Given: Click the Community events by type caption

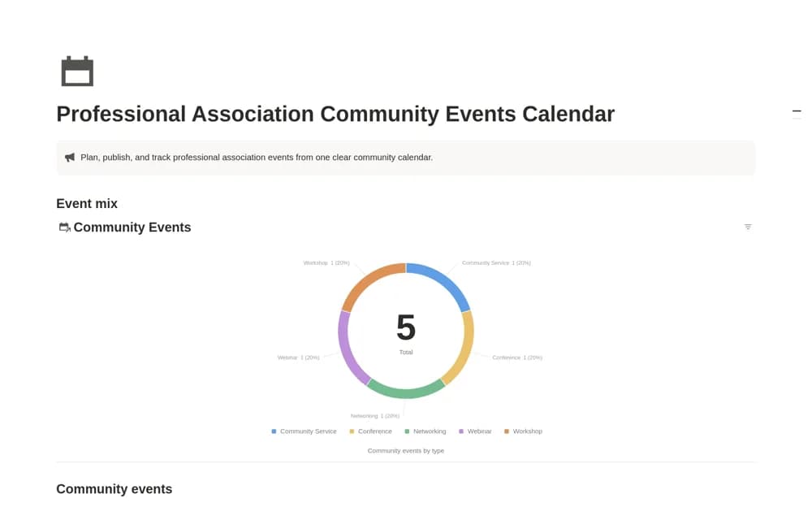Looking at the screenshot, I should (406, 451).
